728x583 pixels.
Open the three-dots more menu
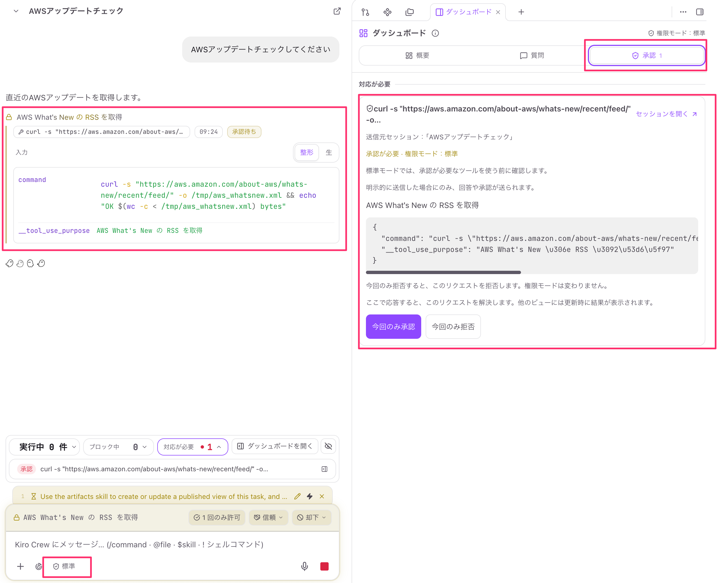pyautogui.click(x=683, y=12)
